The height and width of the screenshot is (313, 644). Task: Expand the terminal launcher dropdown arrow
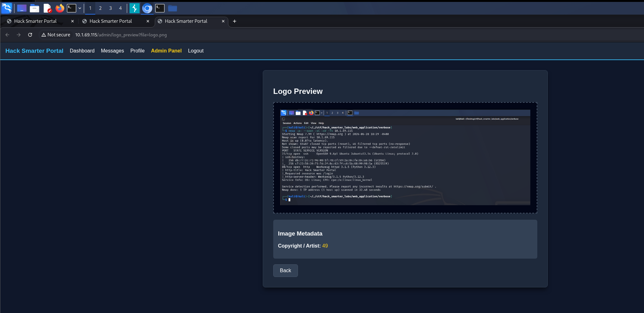click(80, 8)
